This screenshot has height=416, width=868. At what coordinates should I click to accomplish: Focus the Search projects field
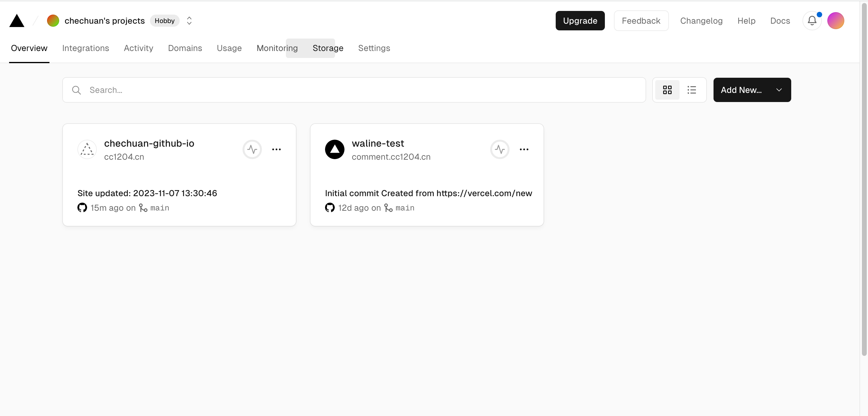(x=354, y=90)
